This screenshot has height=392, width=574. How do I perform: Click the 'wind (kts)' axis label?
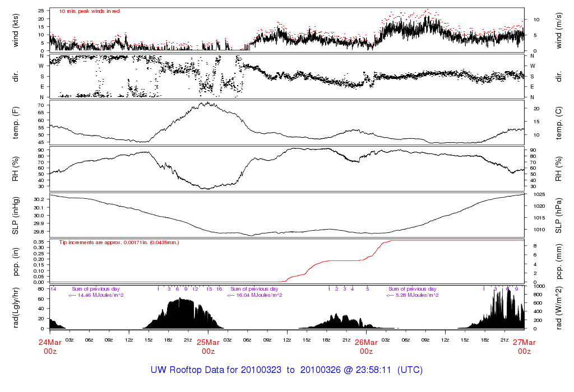click(x=15, y=31)
